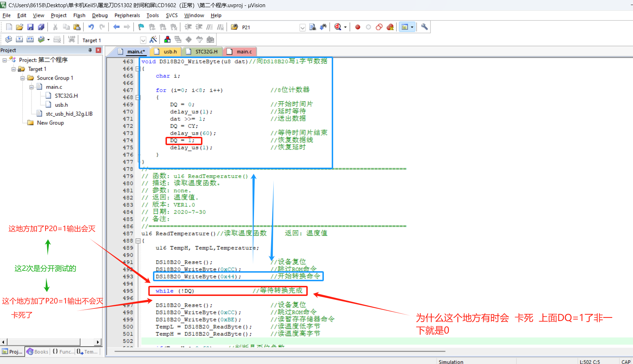
Task: Start debug session icon
Action: pyautogui.click(x=338, y=27)
